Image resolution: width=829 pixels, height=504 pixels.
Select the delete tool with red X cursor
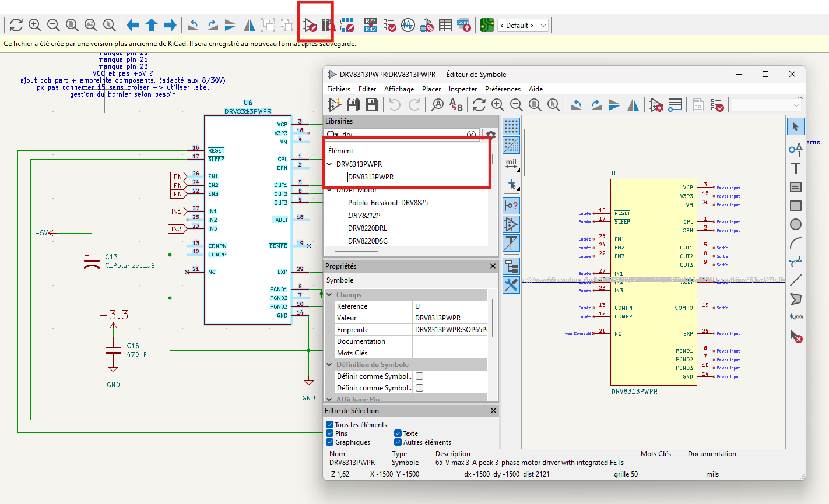[x=796, y=336]
